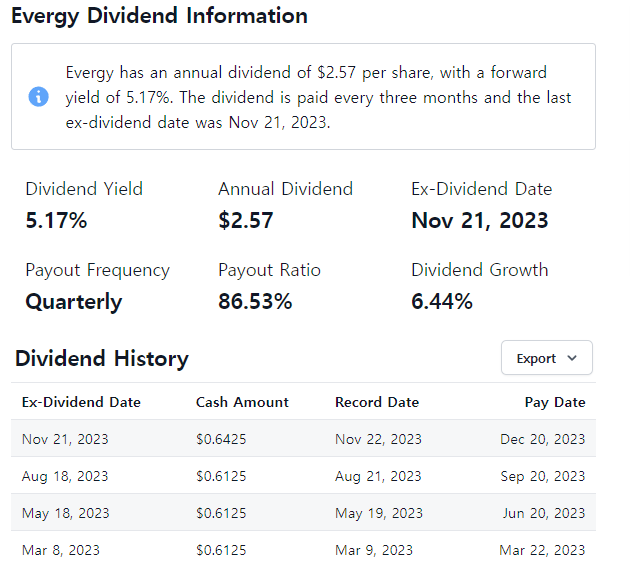Click the Pay Date column header
This screenshot has height=561, width=630.
click(x=555, y=402)
